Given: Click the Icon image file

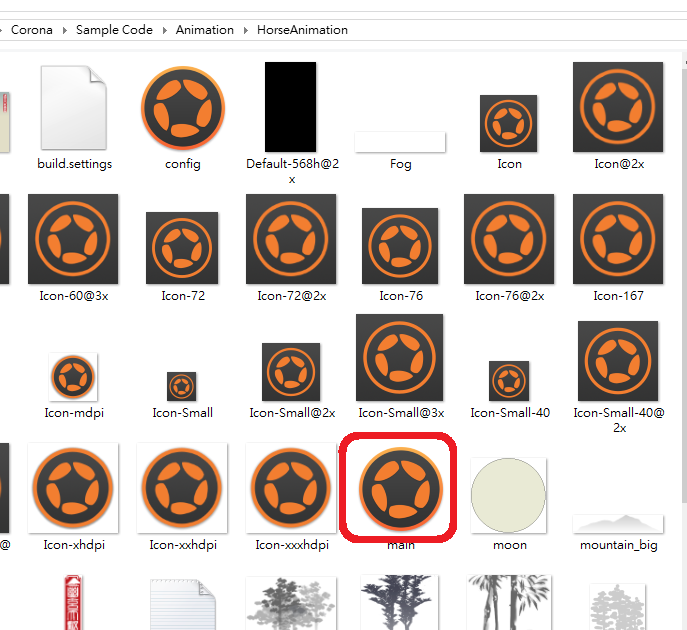Looking at the screenshot, I should point(509,124).
